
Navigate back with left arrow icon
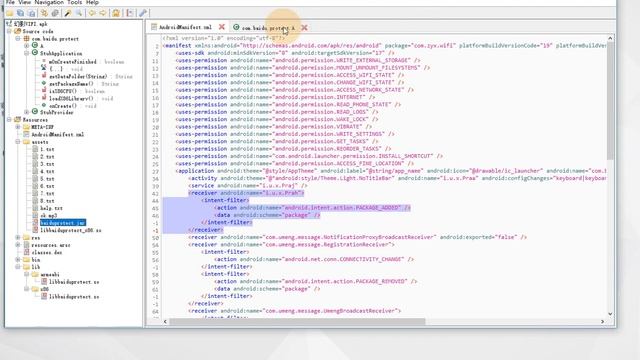[x=92, y=13]
